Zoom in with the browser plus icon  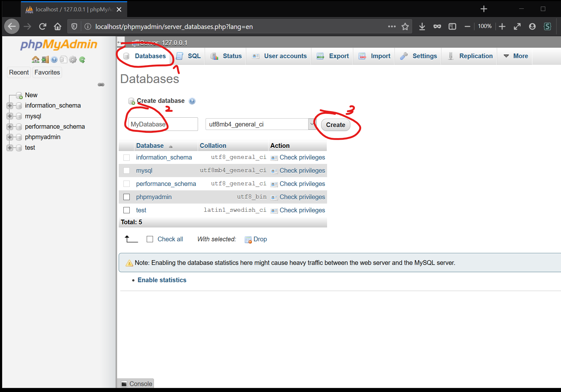click(x=502, y=26)
